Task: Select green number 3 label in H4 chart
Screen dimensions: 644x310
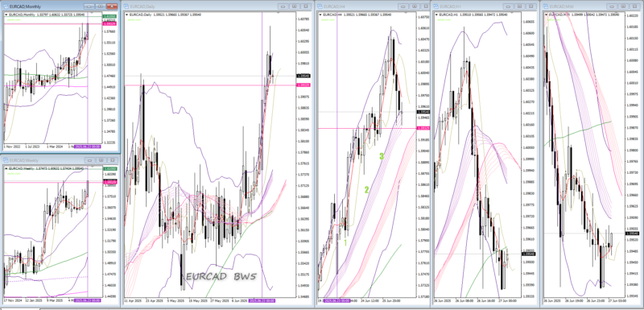Action: pyautogui.click(x=382, y=156)
